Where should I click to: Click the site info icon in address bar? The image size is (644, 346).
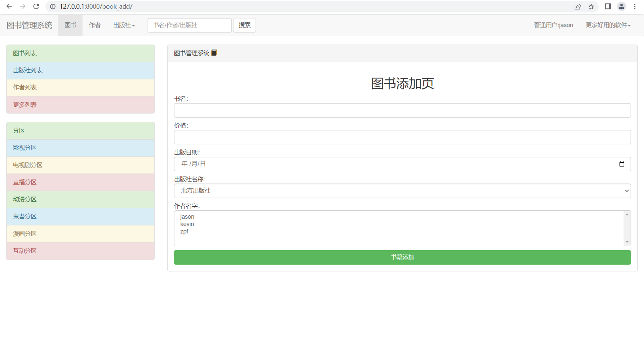tap(53, 7)
